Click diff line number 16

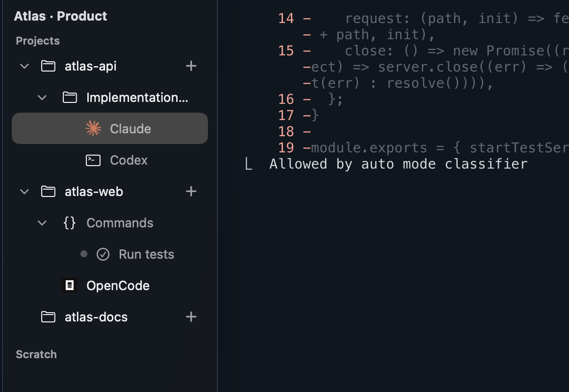(286, 99)
